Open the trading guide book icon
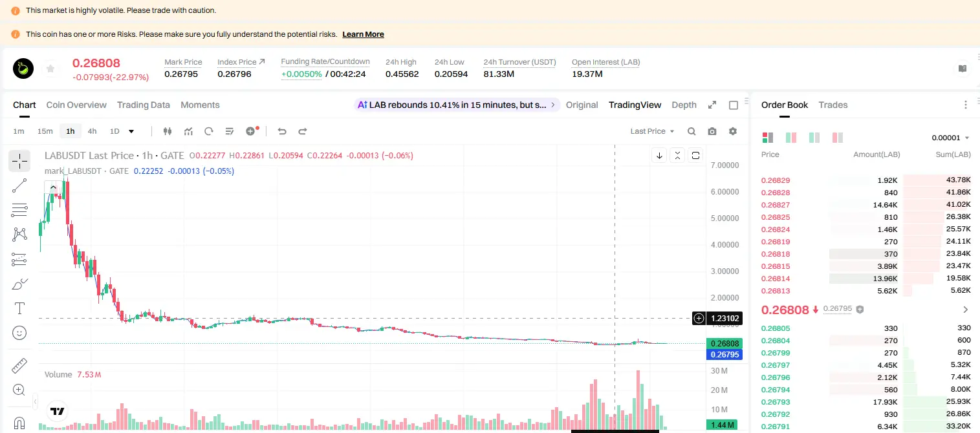Image resolution: width=980 pixels, height=433 pixels. [x=963, y=69]
